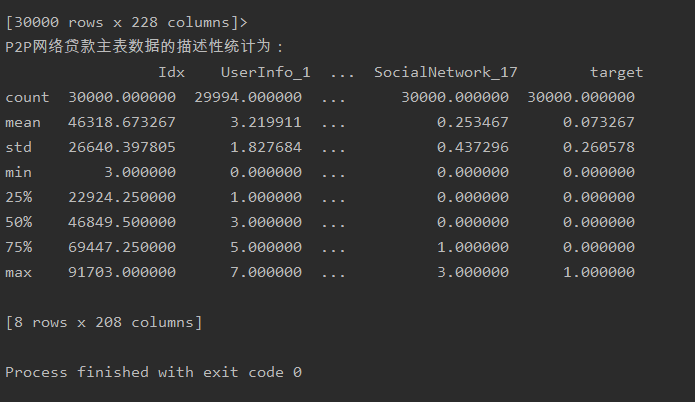695x402 pixels.
Task: Select the 75% row label
Action: (x=18, y=247)
